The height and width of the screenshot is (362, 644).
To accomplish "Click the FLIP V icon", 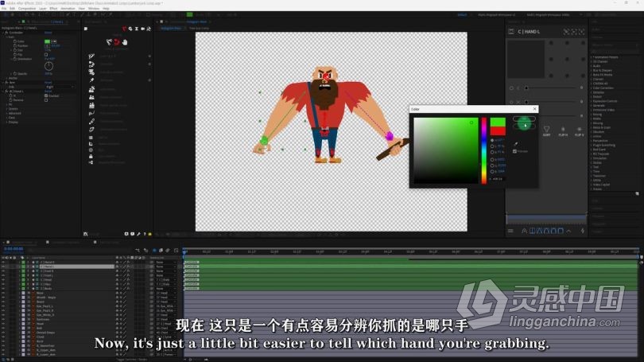I will [x=579, y=131].
